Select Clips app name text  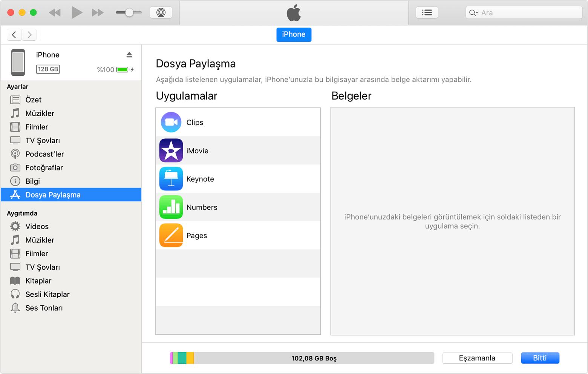pos(195,123)
